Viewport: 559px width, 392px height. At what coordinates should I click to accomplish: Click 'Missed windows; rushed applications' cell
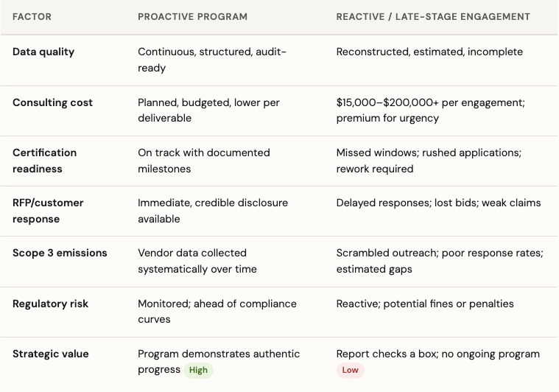pyautogui.click(x=429, y=161)
